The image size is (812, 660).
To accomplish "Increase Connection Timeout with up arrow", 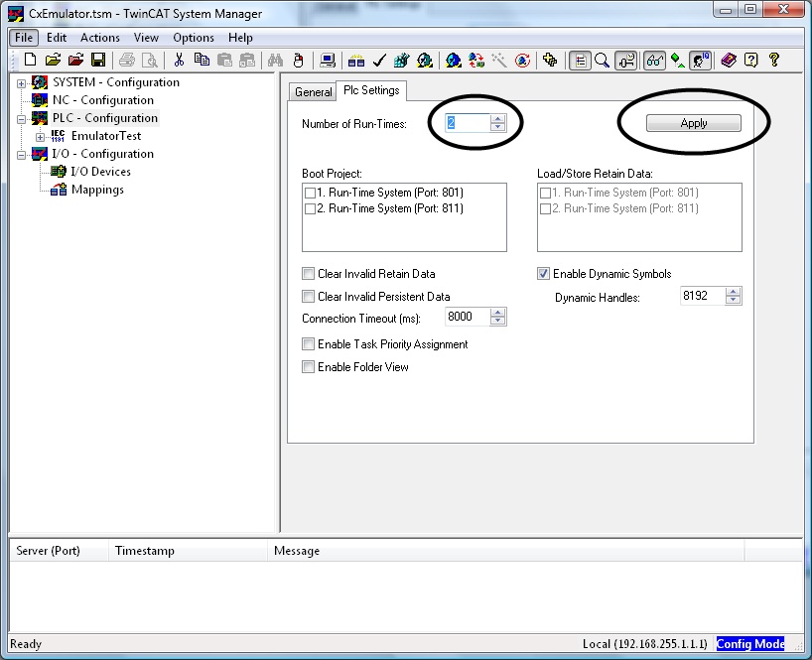I will pos(497,313).
